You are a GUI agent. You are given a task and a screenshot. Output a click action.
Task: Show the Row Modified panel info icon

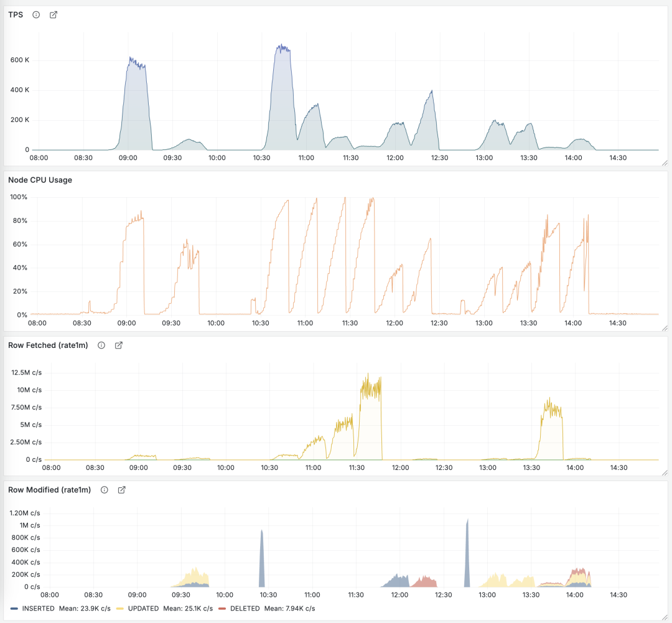click(105, 490)
